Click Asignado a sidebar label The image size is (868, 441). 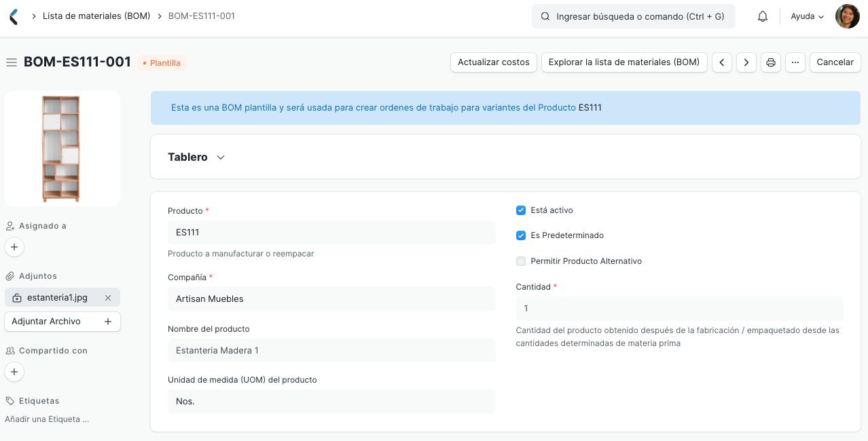click(43, 226)
